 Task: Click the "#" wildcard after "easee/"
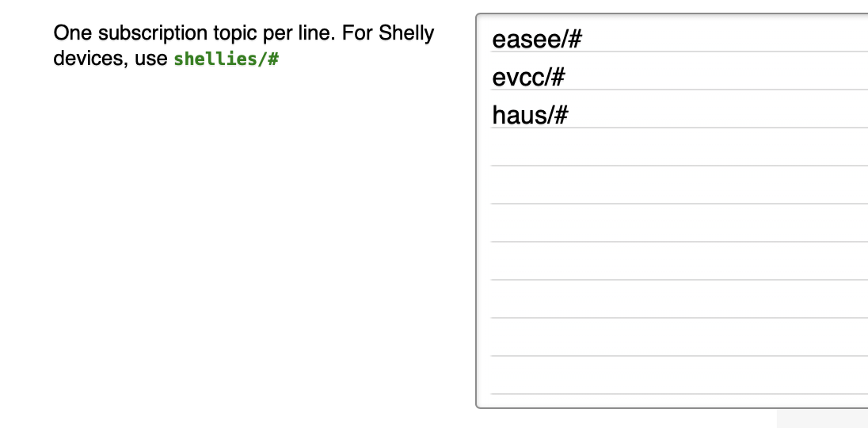[575, 40]
